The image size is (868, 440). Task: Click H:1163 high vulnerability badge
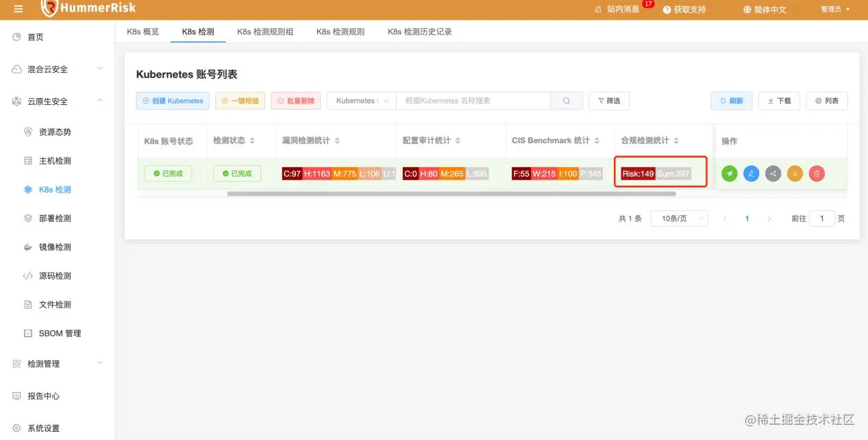317,174
